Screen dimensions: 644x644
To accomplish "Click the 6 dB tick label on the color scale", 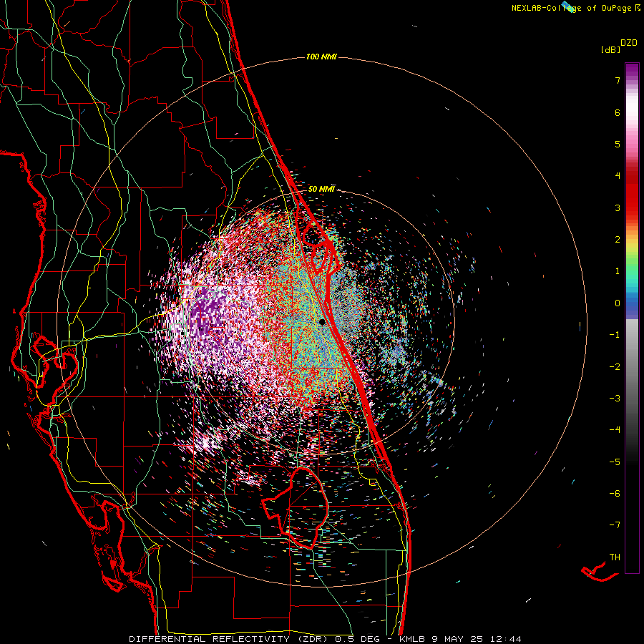I will 618,112.
